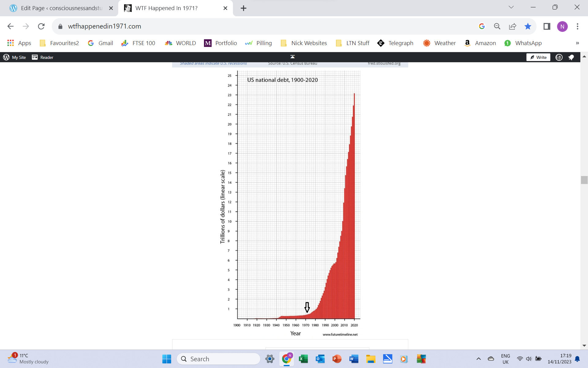Image resolution: width=588 pixels, height=368 pixels.
Task: Open the zoom magnifier icon in address bar
Action: point(497,26)
